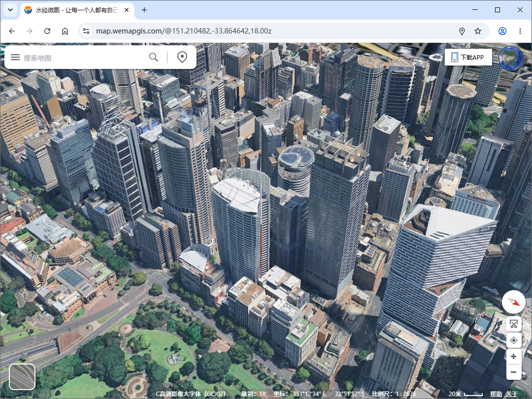
Task: Close the 水经微图 tab
Action: pos(127,10)
